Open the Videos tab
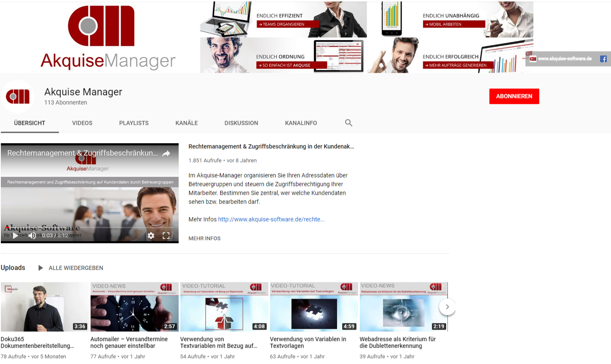The height and width of the screenshot is (364, 611). tap(82, 123)
